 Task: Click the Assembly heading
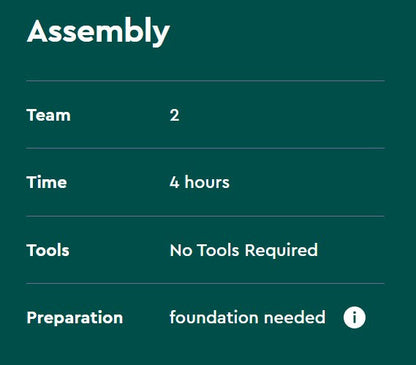click(98, 33)
